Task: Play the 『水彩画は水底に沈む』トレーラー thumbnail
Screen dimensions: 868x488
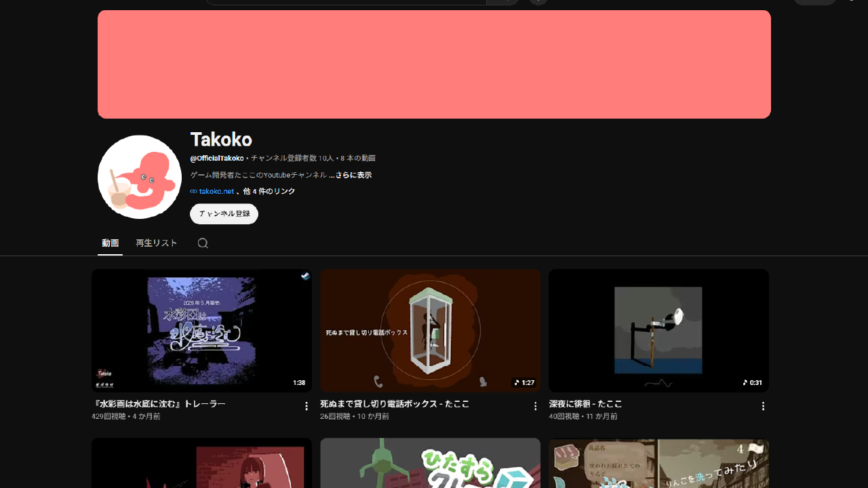Action: pos(201,331)
